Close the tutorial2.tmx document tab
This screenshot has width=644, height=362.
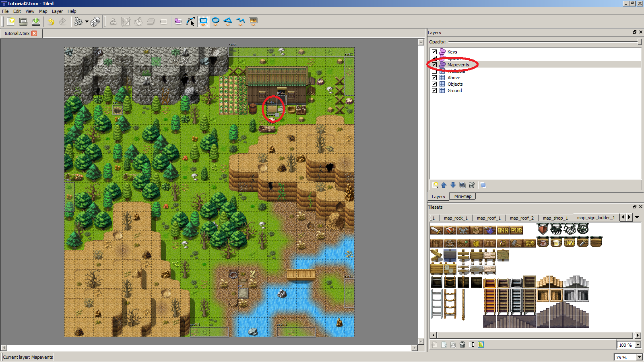pyautogui.click(x=34, y=33)
